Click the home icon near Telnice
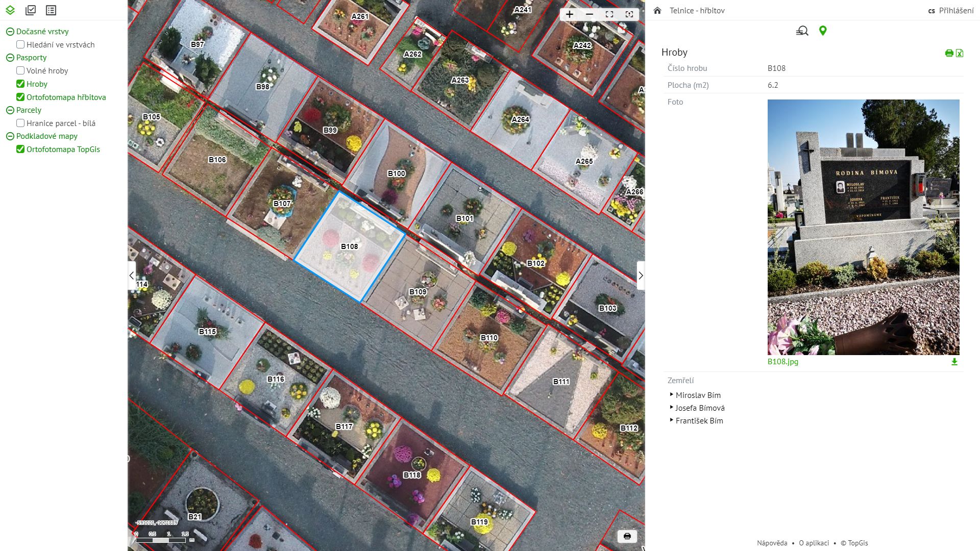The image size is (980, 551). click(x=657, y=10)
